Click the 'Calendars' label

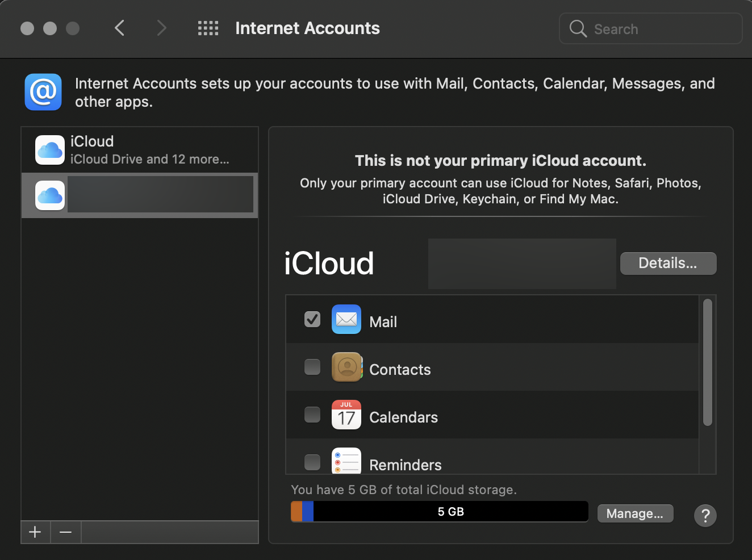click(403, 417)
